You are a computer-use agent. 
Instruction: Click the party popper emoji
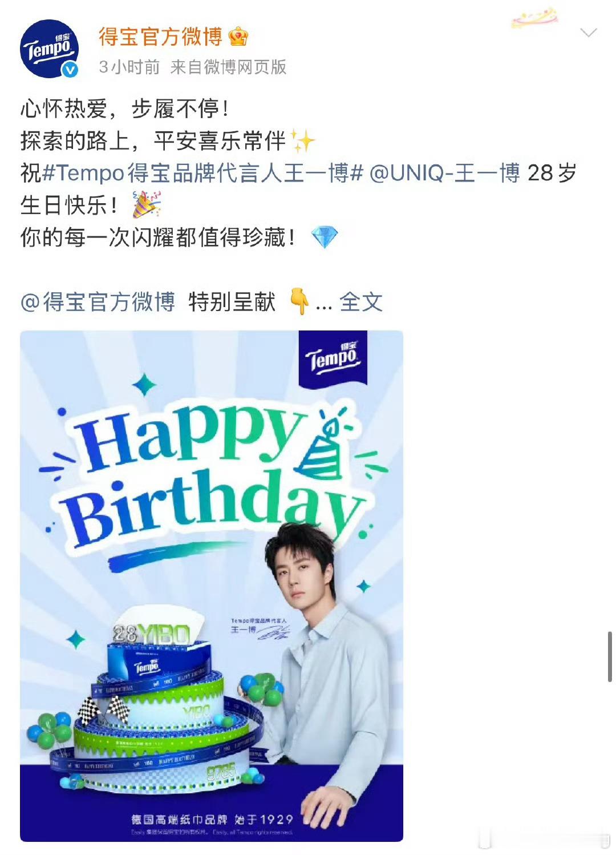click(147, 204)
